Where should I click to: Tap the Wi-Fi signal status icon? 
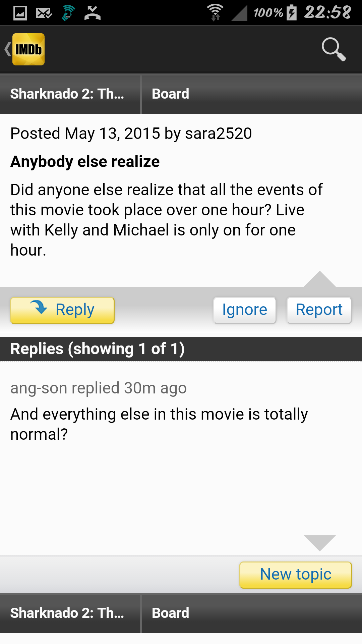point(215,12)
